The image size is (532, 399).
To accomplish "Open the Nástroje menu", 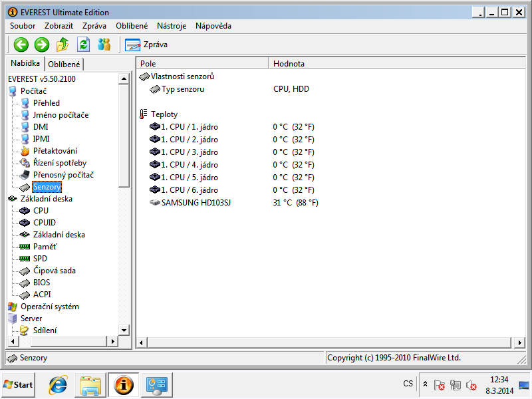I will pos(172,26).
